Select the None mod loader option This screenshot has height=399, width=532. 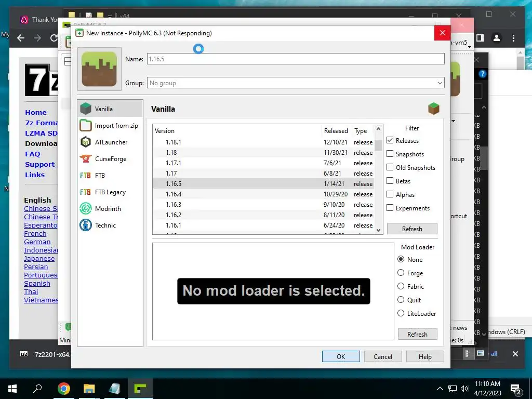(x=401, y=259)
